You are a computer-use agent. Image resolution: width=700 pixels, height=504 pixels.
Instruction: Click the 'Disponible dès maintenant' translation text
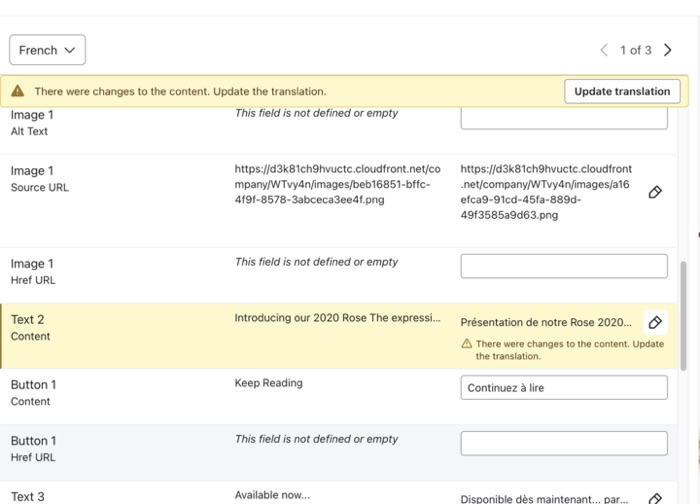[546, 498]
